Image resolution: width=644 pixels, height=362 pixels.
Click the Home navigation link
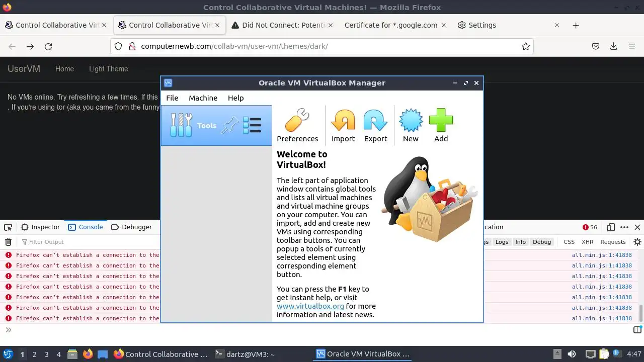click(x=64, y=69)
